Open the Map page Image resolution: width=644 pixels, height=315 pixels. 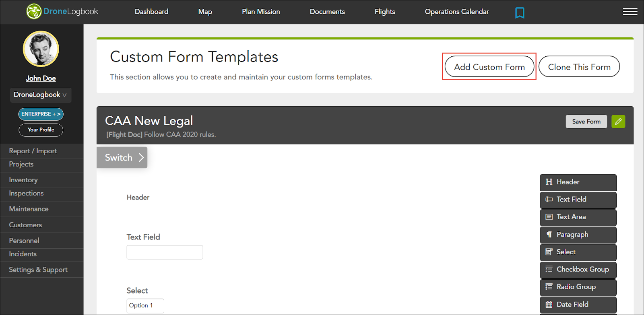click(205, 12)
